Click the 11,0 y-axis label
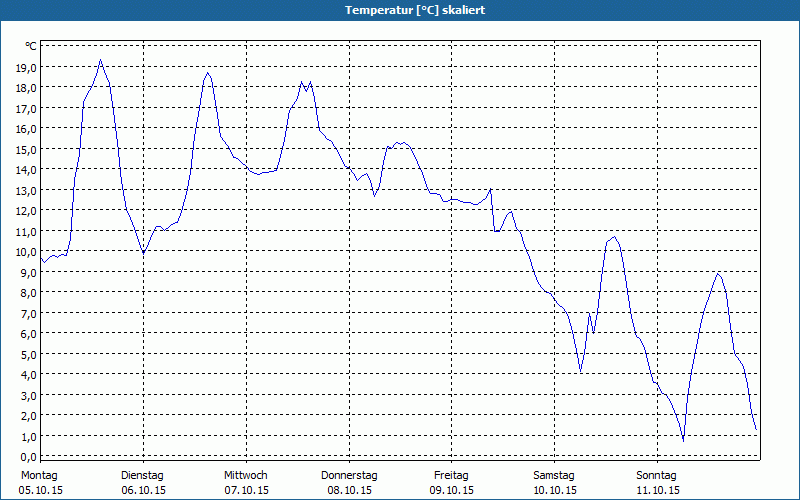This screenshot has width=800, height=500. (27, 231)
